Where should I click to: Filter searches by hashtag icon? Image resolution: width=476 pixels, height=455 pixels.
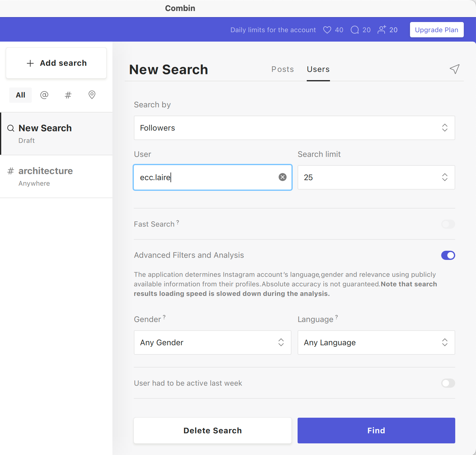(68, 95)
